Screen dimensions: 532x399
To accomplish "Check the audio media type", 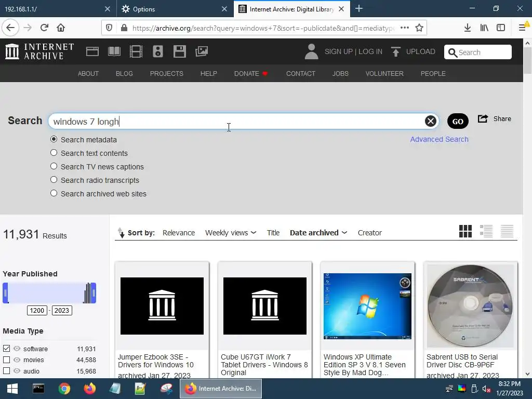I will point(6,371).
